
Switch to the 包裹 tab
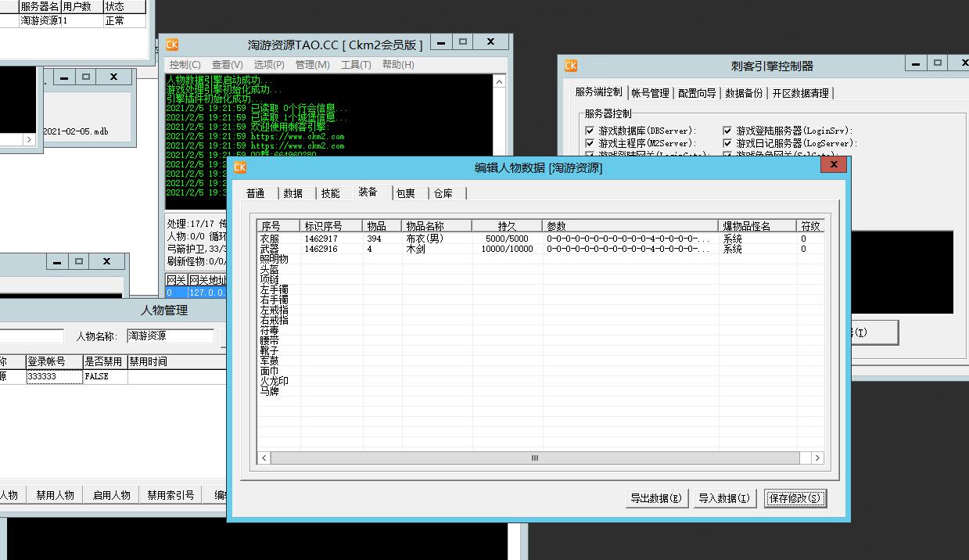pyautogui.click(x=405, y=193)
